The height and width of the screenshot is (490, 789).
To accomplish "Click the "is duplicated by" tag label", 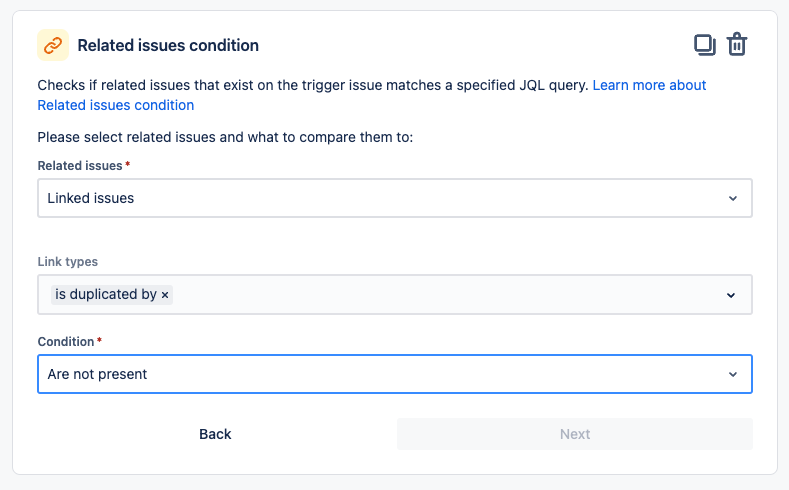I will [x=105, y=295].
